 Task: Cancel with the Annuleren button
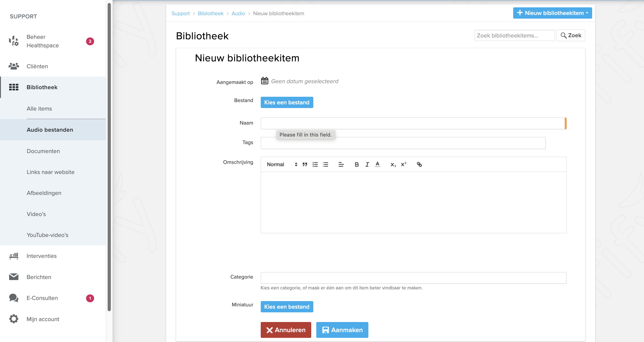(x=286, y=330)
